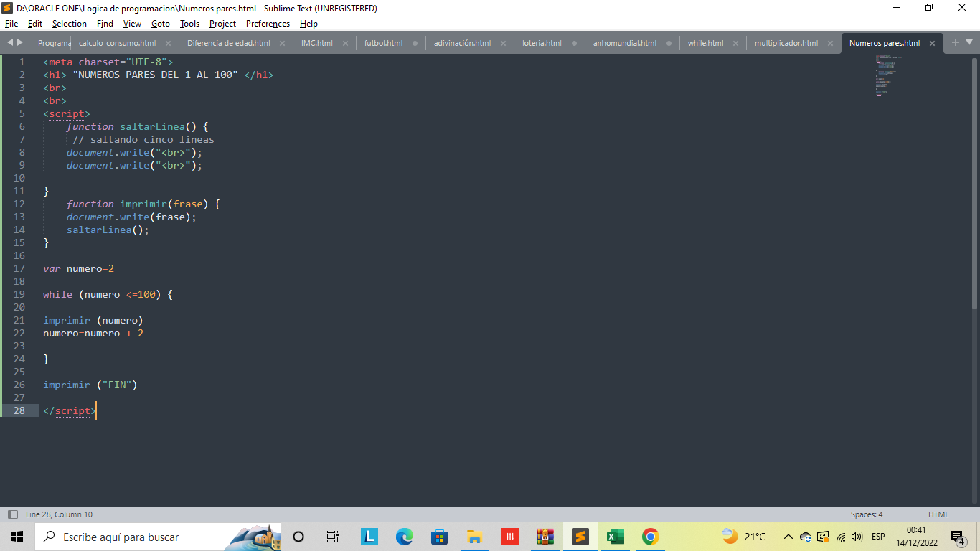Image resolution: width=980 pixels, height=551 pixels.
Task: Close the Numeros pares.html tab
Action: tap(932, 43)
